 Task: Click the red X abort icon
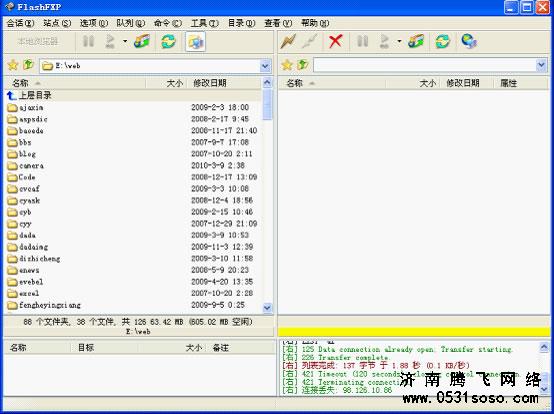pos(335,42)
